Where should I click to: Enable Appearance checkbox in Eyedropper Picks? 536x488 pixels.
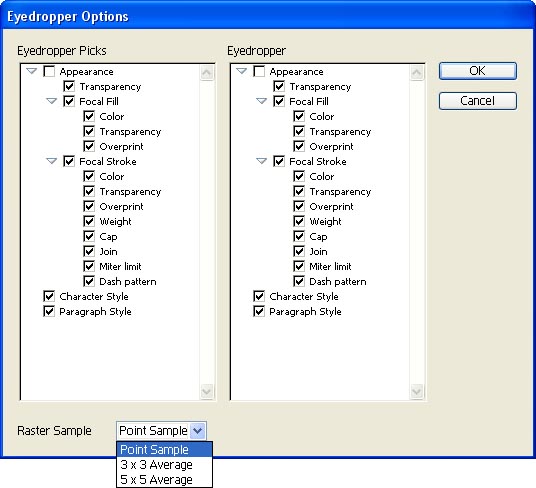(x=49, y=71)
